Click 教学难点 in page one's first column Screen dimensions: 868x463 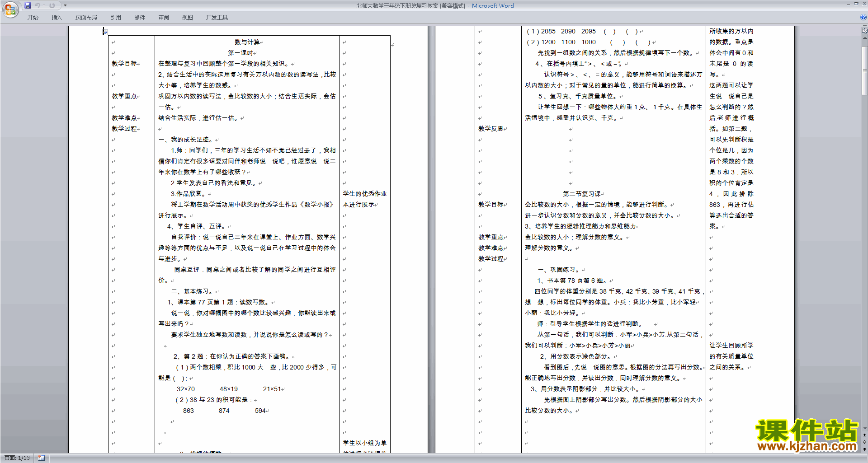tap(124, 118)
